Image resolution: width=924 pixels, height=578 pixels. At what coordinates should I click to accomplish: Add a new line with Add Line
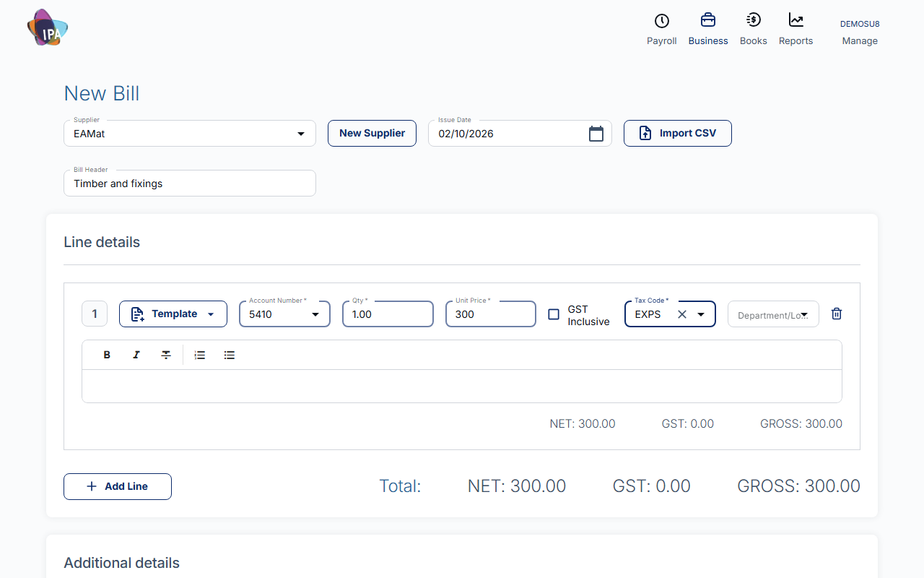tap(118, 486)
